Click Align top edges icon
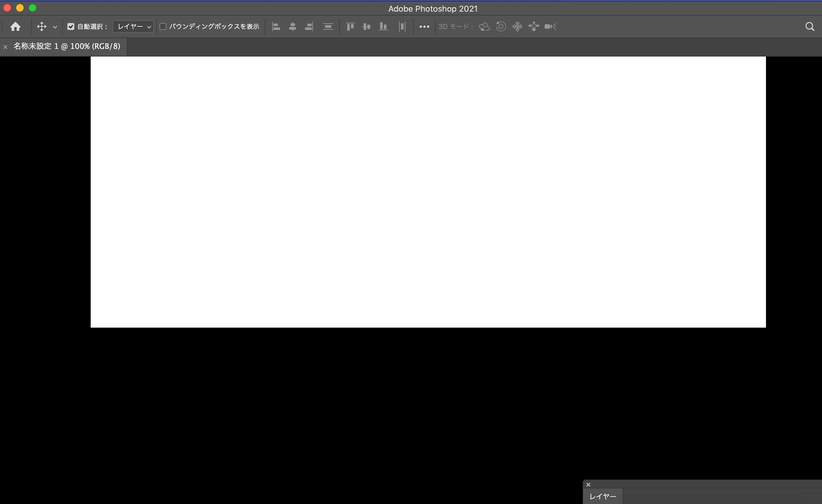 350,27
